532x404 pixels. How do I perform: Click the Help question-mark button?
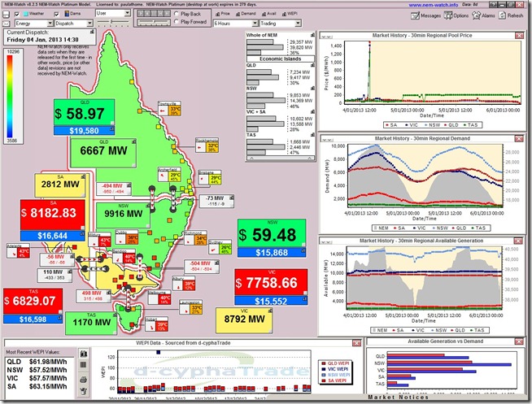tap(493, 5)
